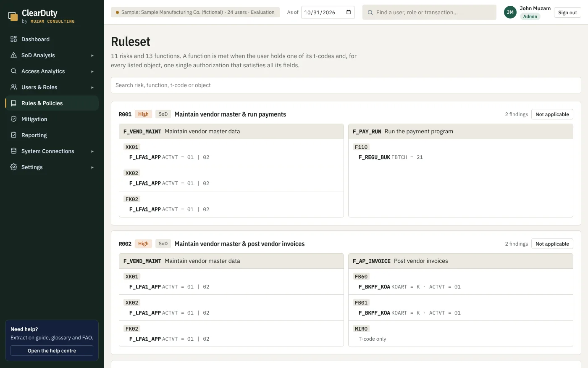Select Rules & Policies in the sidebar

[52, 103]
